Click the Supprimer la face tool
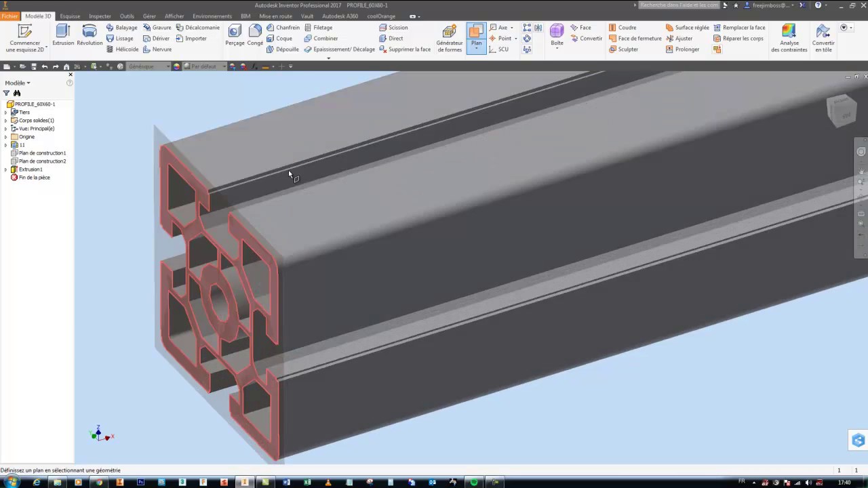 (405, 49)
